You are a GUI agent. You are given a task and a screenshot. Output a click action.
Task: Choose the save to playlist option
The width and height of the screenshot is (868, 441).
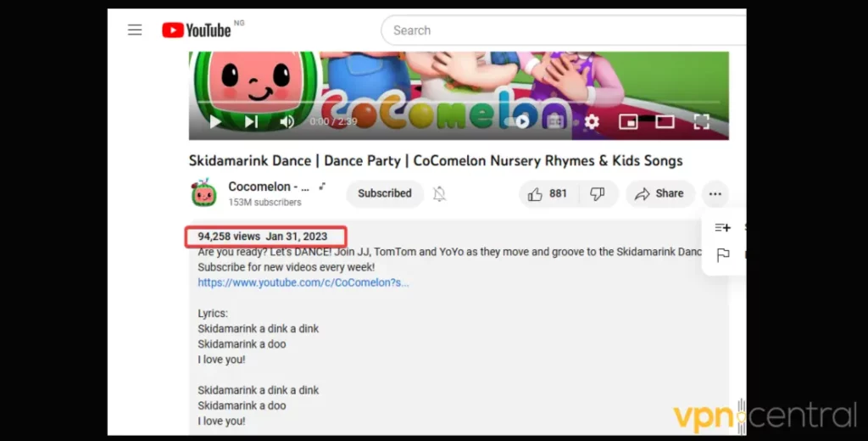pyautogui.click(x=723, y=227)
